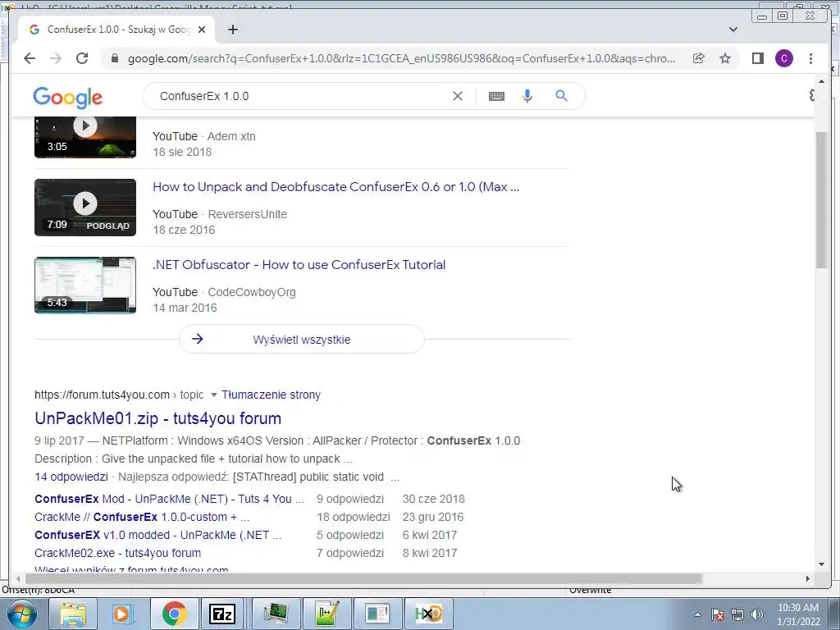Bookmark this page with the star icon
The image size is (840, 630).
tap(725, 58)
